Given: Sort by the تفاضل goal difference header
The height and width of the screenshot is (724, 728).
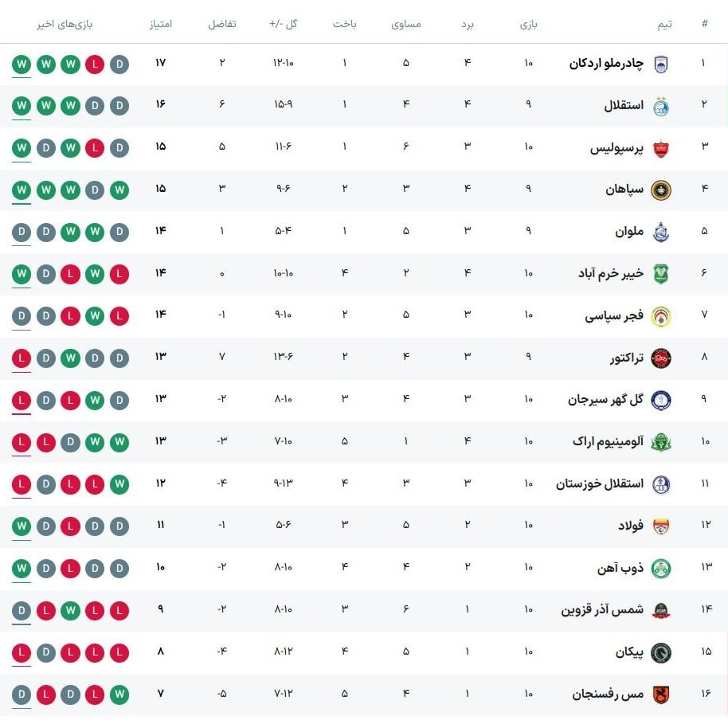Looking at the screenshot, I should tap(222, 24).
